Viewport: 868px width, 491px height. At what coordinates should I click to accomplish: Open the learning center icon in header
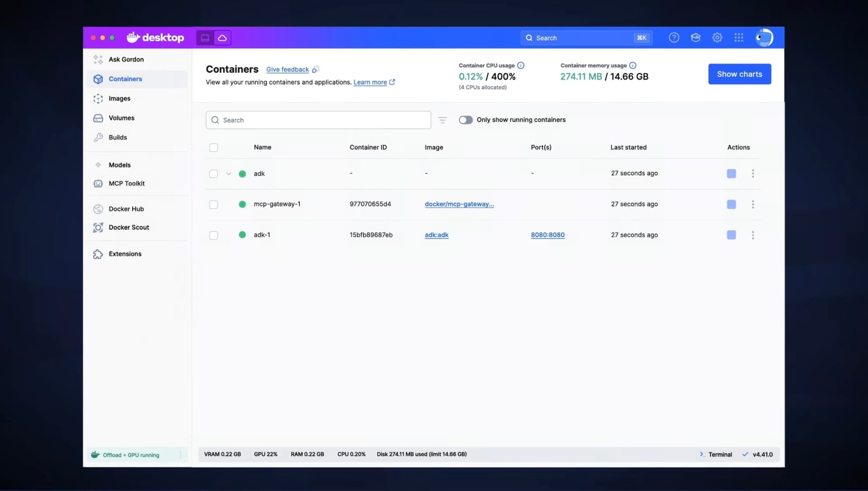pyautogui.click(x=695, y=38)
